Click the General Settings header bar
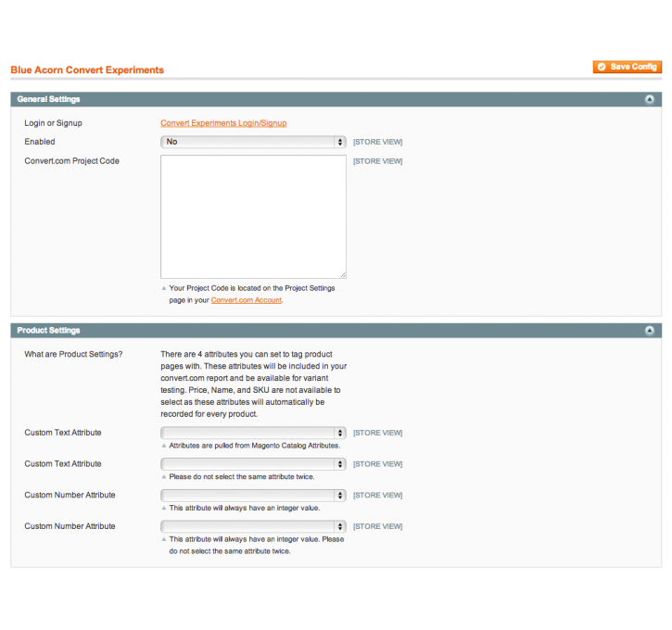 coord(336,99)
